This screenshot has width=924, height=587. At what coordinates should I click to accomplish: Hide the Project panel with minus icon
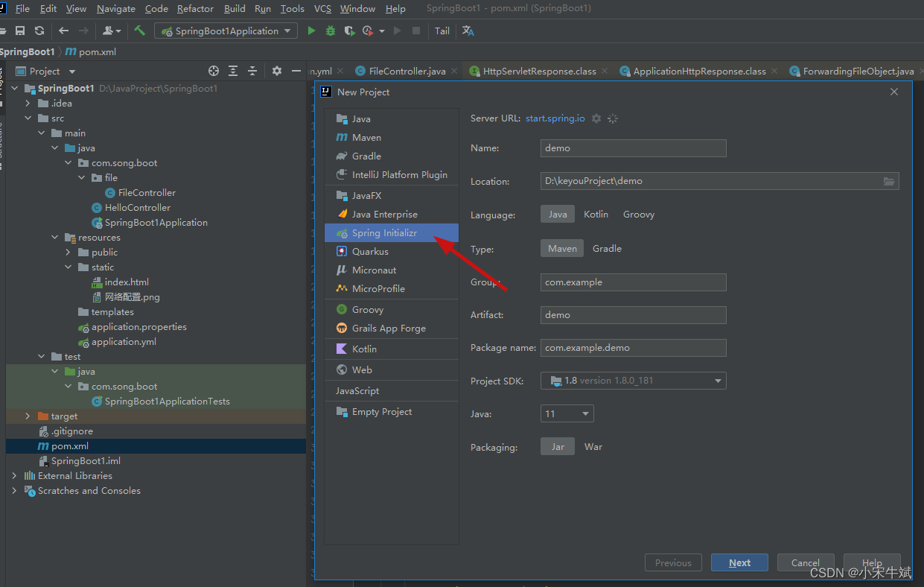point(296,71)
